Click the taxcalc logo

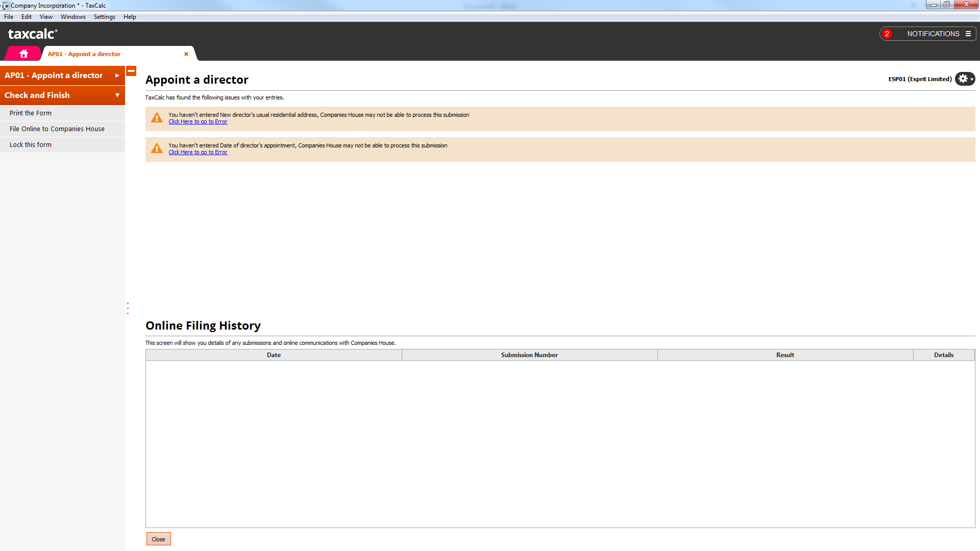33,34
